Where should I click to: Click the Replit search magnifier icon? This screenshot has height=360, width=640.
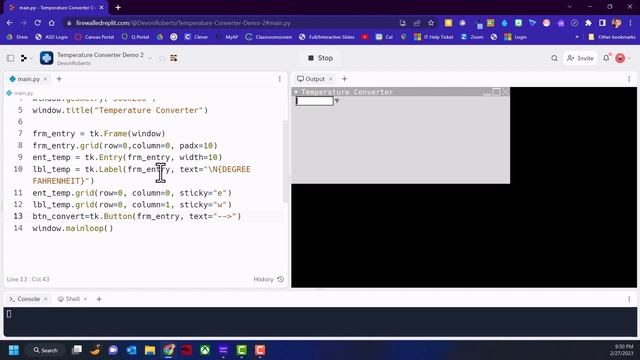554,58
